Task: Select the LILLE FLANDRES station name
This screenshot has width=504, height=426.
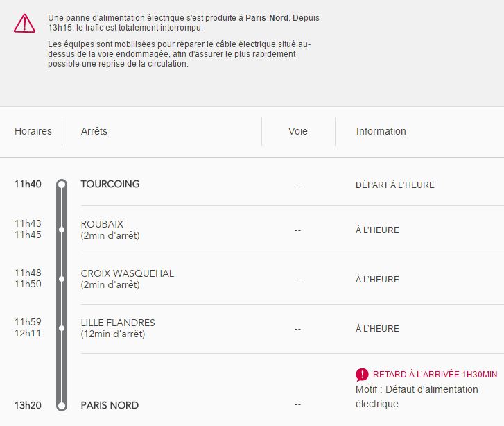Action: click(x=118, y=323)
